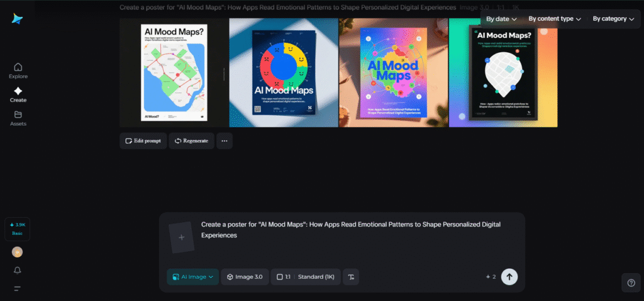Open the help question mark button

coord(631,283)
